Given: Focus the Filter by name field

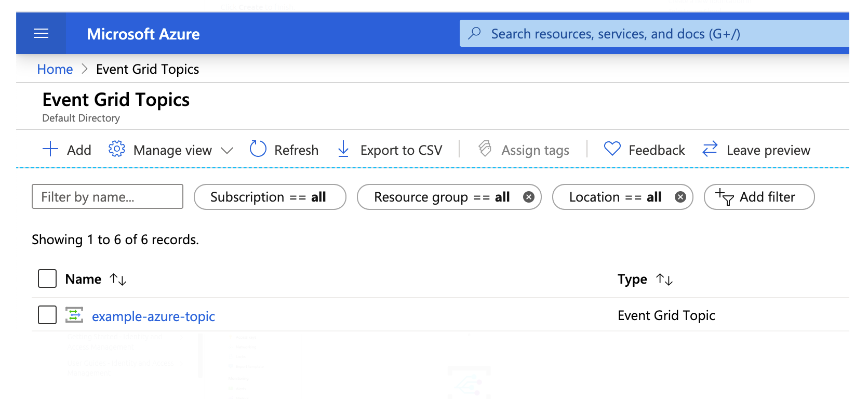Looking at the screenshot, I should click(108, 197).
